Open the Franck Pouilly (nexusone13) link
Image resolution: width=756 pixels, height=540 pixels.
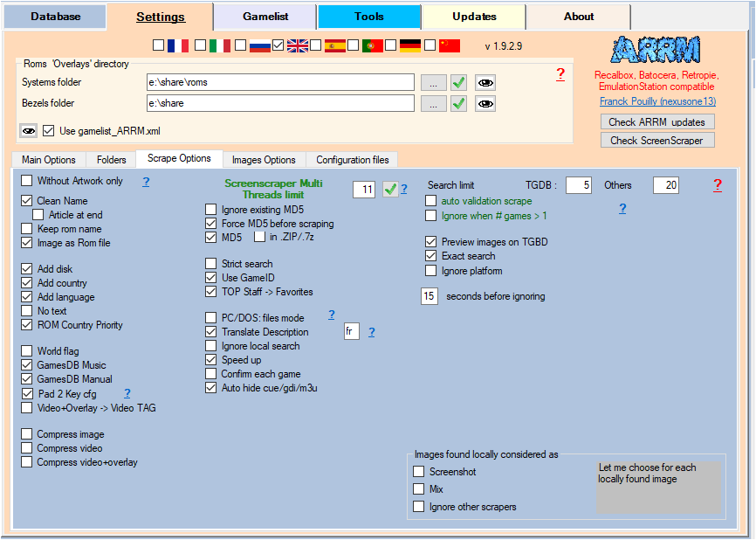pyautogui.click(x=657, y=101)
